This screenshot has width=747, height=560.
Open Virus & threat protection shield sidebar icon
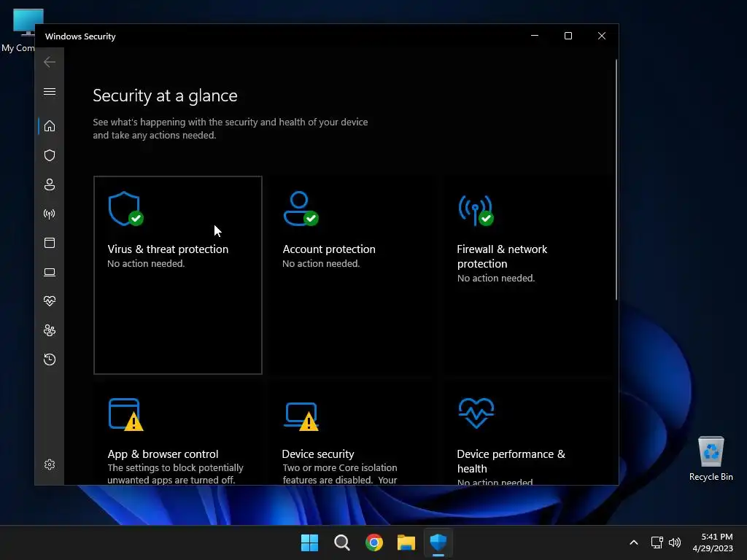coord(50,155)
